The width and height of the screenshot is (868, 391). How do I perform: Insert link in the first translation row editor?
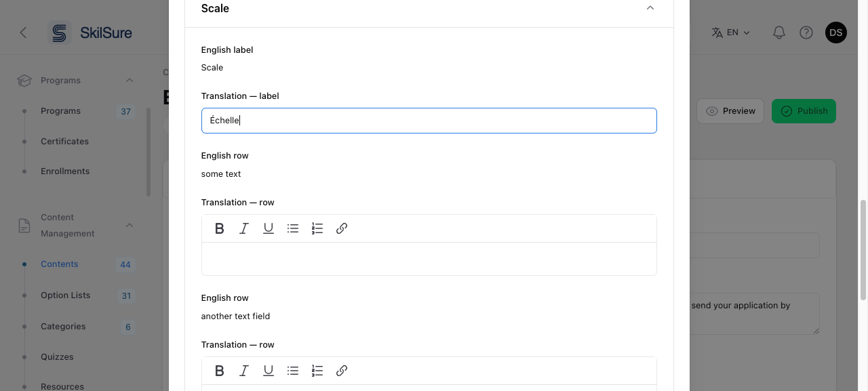342,228
